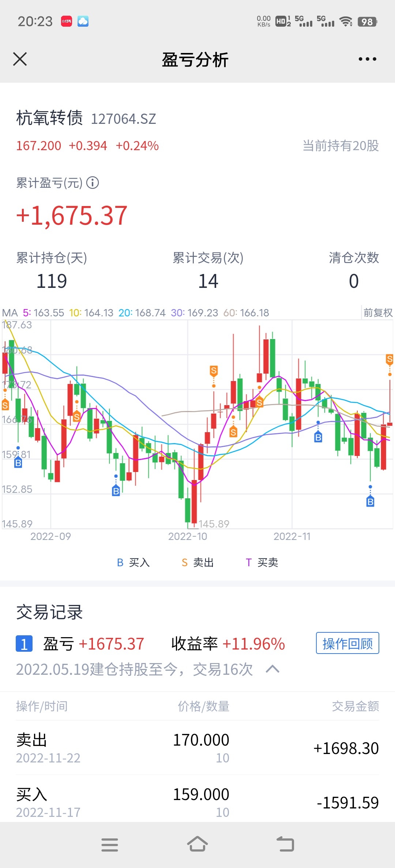This screenshot has height=868, width=395.
Task: Tap the lowest-right B buy marker on chart
Action: (370, 502)
